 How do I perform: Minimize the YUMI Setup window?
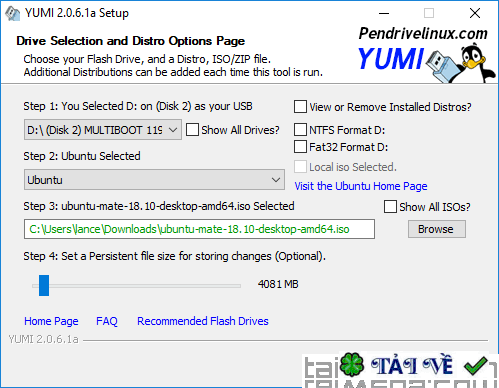pos(384,13)
